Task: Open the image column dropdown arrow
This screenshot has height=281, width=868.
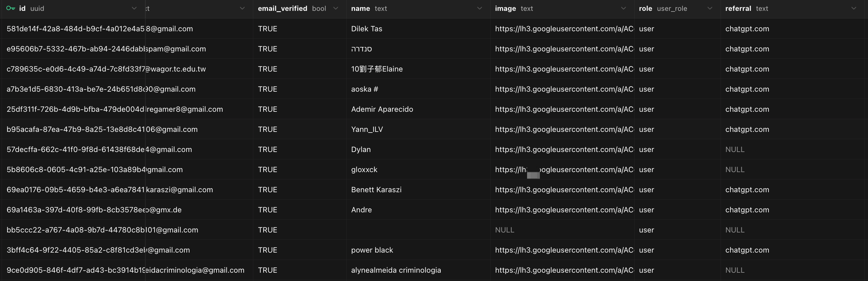Action: pyautogui.click(x=623, y=8)
